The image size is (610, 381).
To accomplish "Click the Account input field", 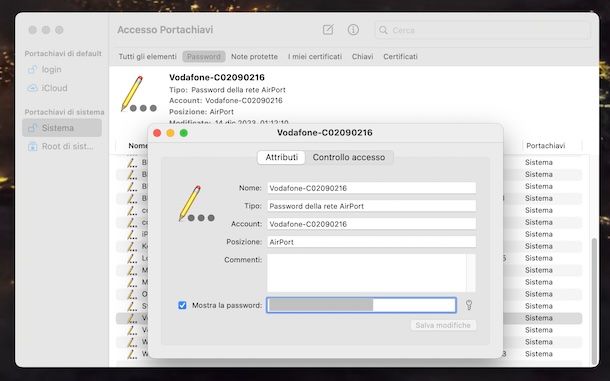I will coord(372,224).
